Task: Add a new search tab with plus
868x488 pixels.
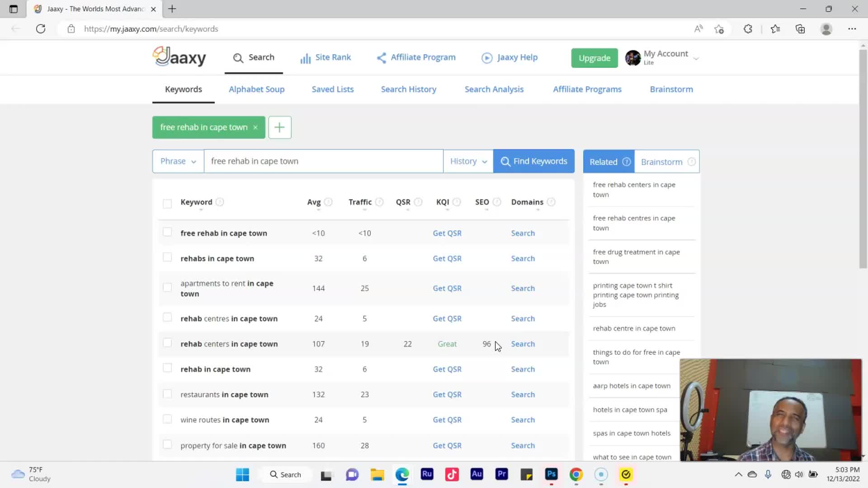Action: pos(280,127)
